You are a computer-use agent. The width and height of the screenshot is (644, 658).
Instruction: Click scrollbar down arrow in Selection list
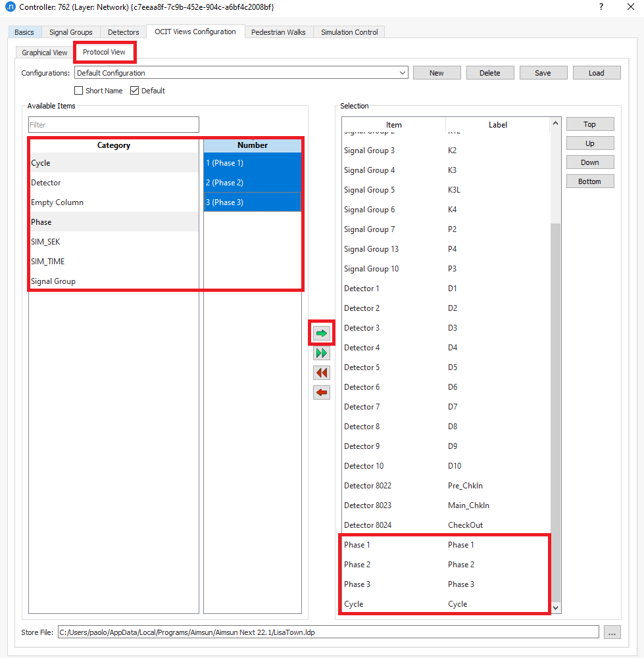click(x=556, y=608)
